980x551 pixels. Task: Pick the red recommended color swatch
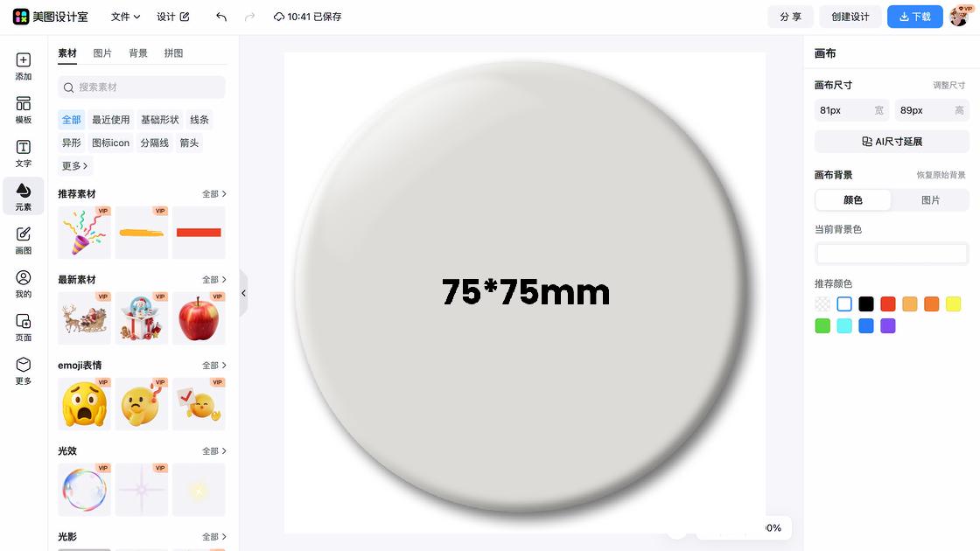(x=887, y=304)
